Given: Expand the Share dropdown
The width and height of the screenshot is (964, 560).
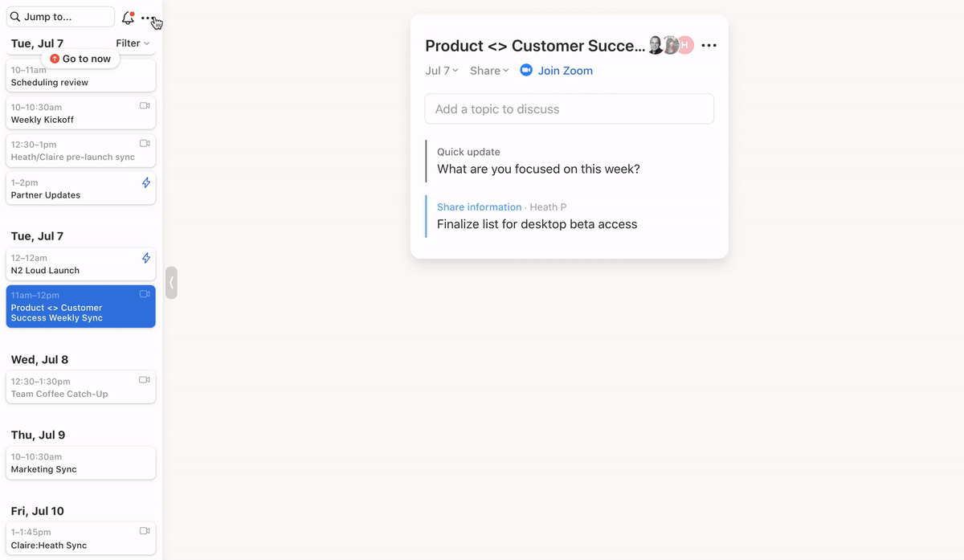Looking at the screenshot, I should pyautogui.click(x=489, y=71).
